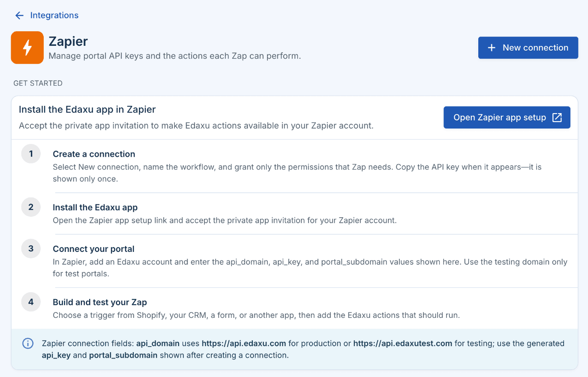Screen dimensions: 588x377
Task: Click the info icon in the connection fields notice
Action: [28, 343]
